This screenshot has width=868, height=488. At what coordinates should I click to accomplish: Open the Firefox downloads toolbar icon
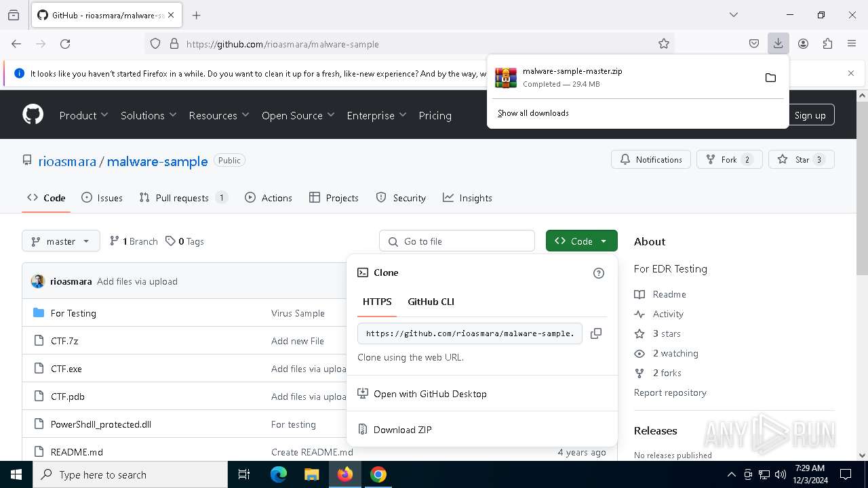tap(778, 43)
